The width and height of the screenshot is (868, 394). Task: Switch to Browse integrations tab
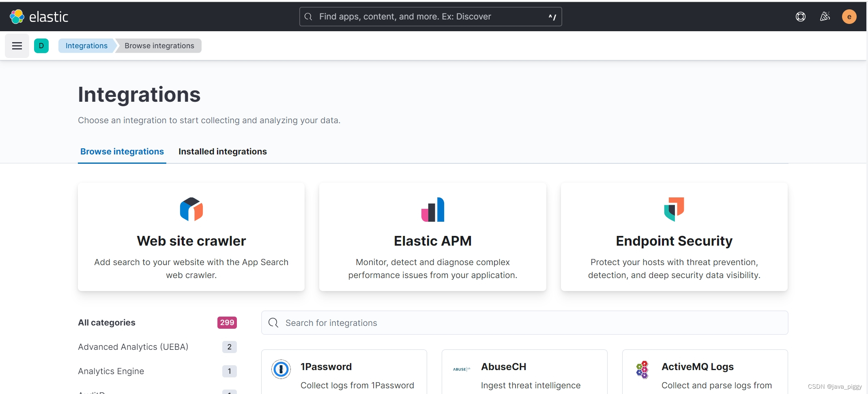[122, 152]
